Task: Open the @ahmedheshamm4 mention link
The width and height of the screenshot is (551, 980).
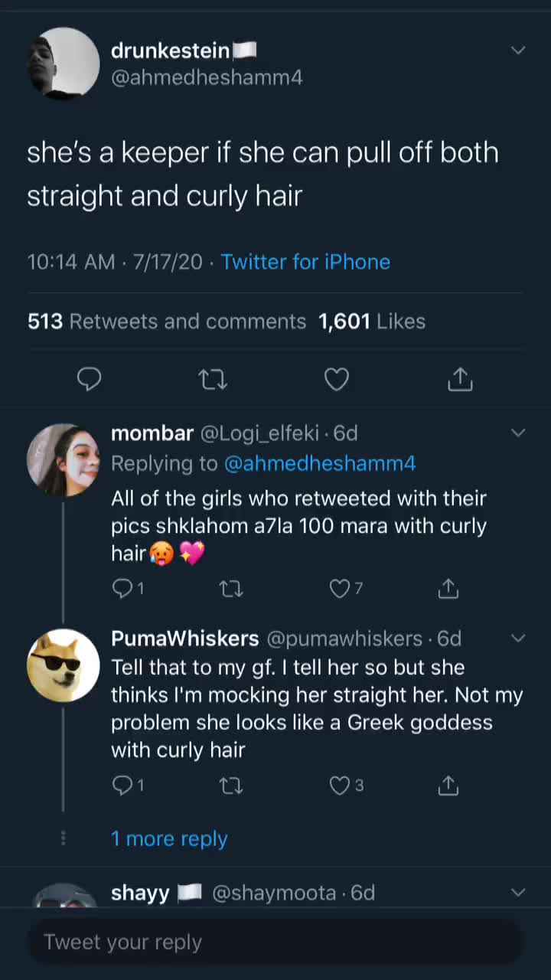Action: pos(320,463)
